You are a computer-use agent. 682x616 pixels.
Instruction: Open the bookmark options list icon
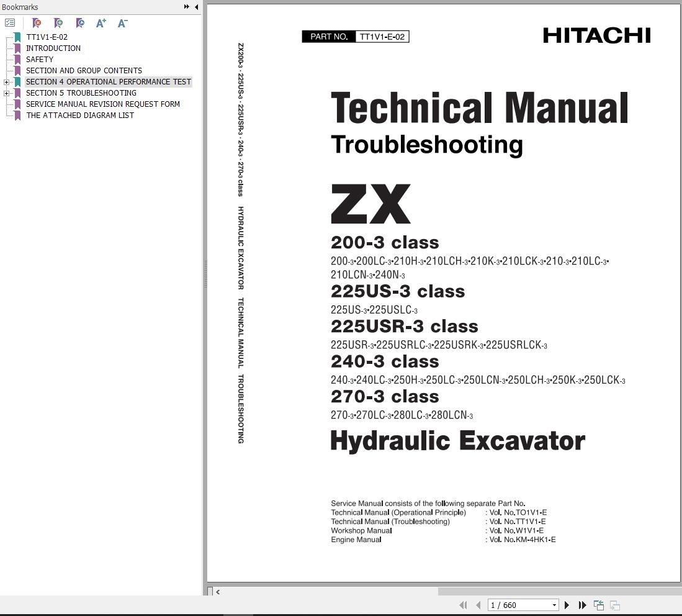click(10, 22)
